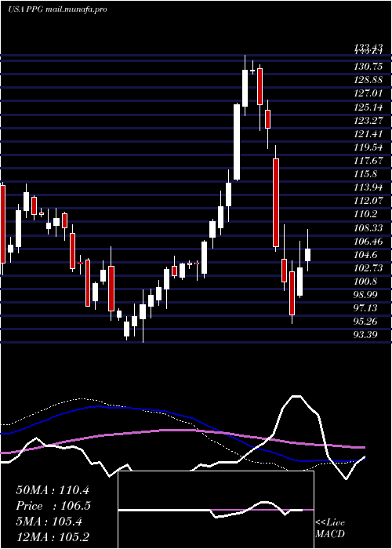Click the 100.8 price axis label
Screen dimensions: 392x549
tap(366, 281)
